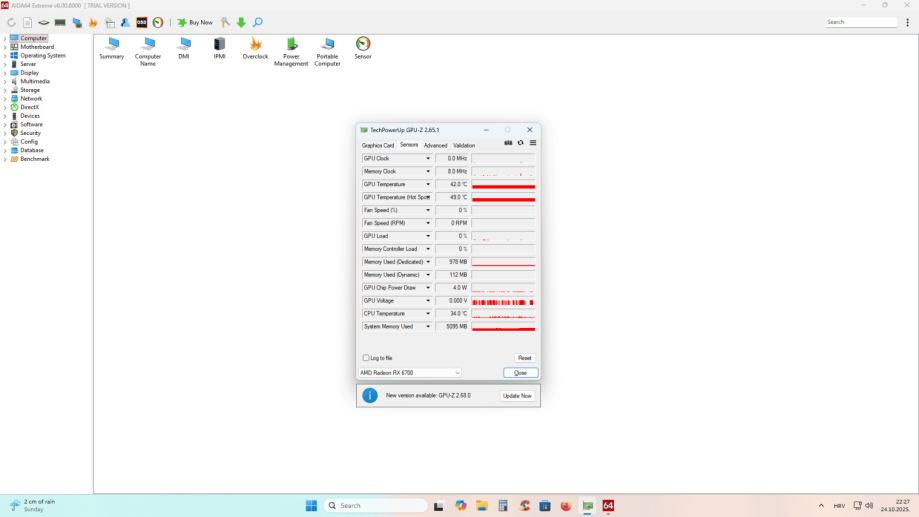Expand the Storage tree node
The image size is (919, 517).
[5, 90]
